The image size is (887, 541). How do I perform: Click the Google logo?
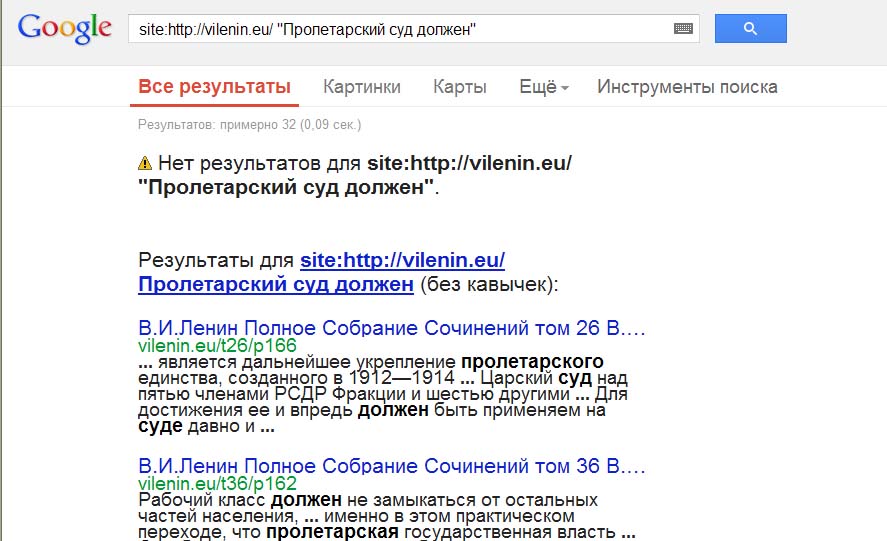click(65, 29)
